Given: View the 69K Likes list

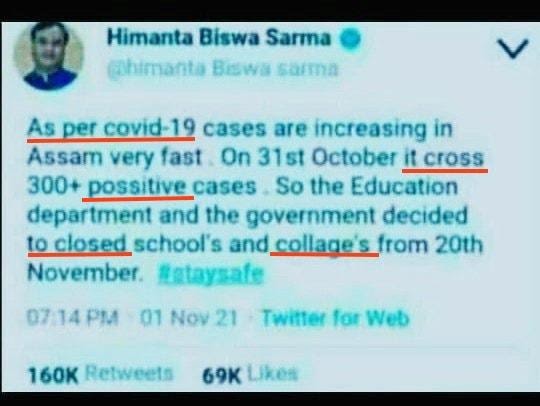Looking at the screenshot, I should click(x=250, y=374).
